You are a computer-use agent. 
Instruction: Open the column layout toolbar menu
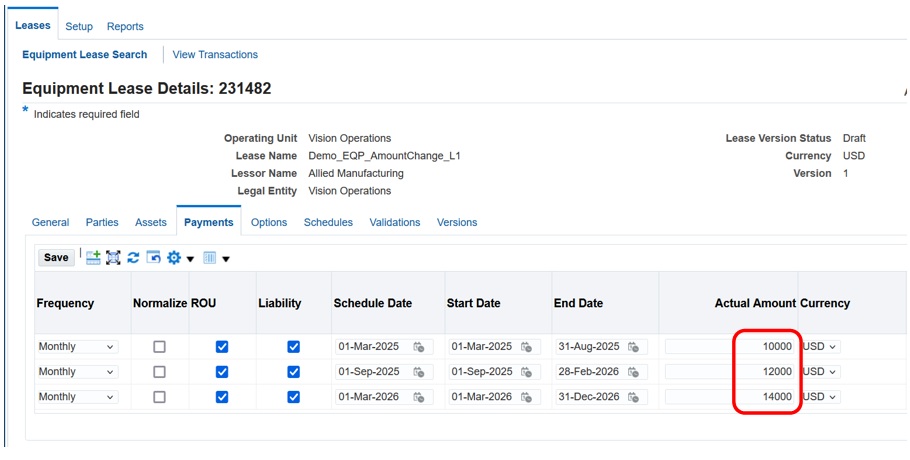215,258
